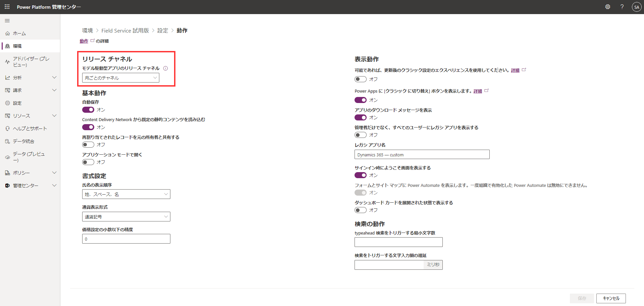Click the 設定 gear icon in sidebar
This screenshot has width=644, height=306.
pyautogui.click(x=7, y=103)
